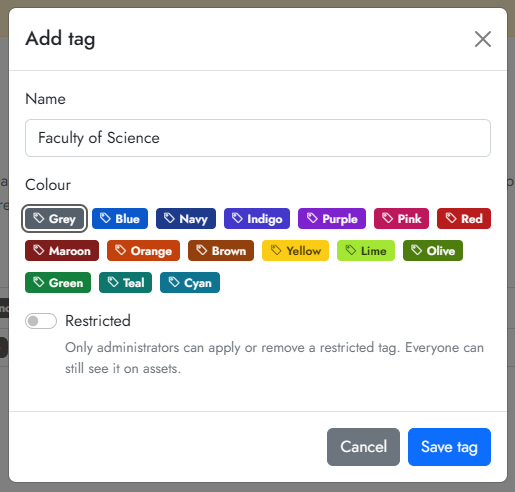The image size is (515, 492).
Task: Pick the Navy colour tag
Action: click(x=186, y=219)
